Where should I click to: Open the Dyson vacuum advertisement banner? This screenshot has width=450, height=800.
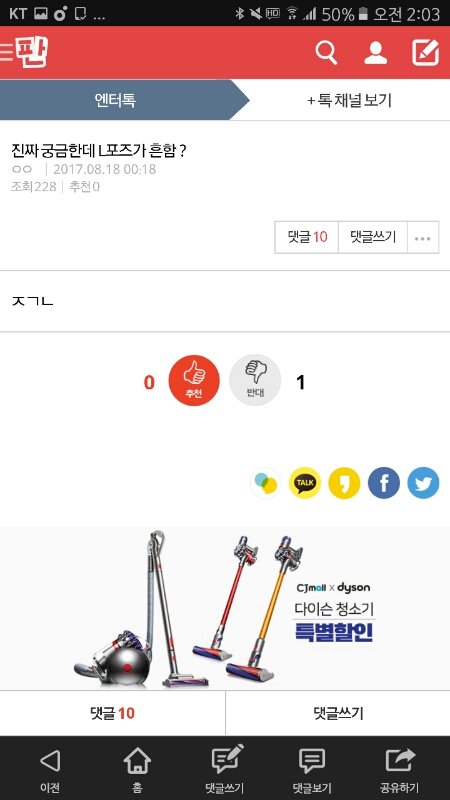coord(225,609)
